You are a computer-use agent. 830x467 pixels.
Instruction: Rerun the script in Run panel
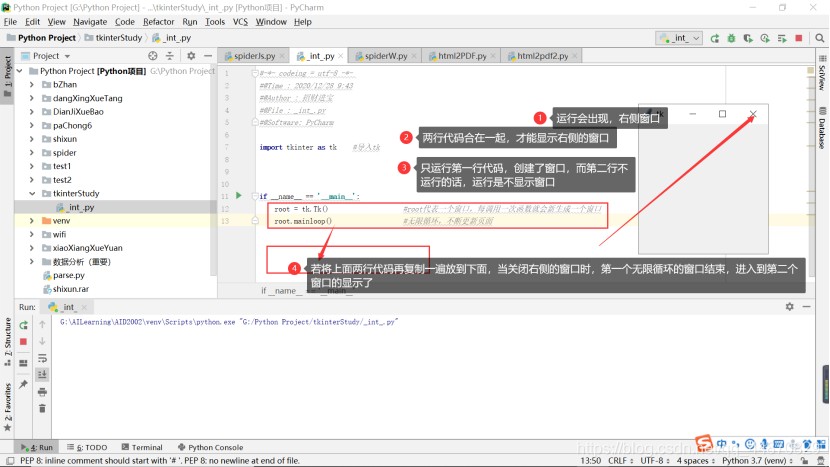pos(23,325)
